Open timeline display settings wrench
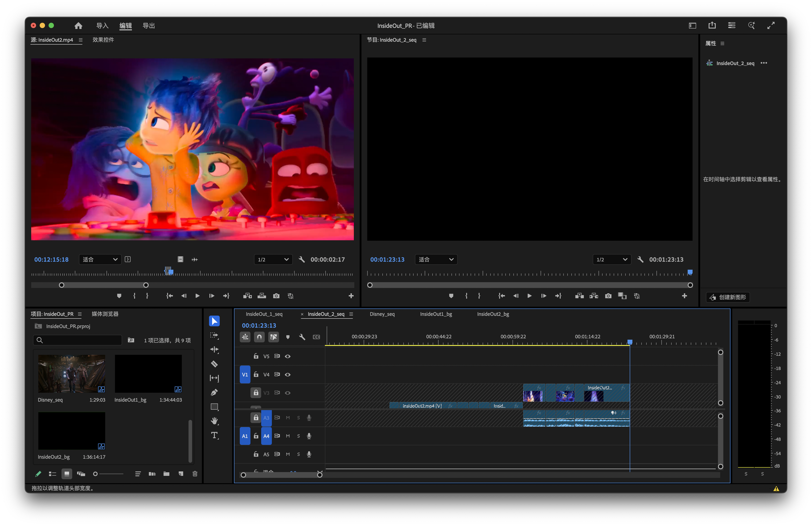The height and width of the screenshot is (526, 812). click(x=302, y=337)
